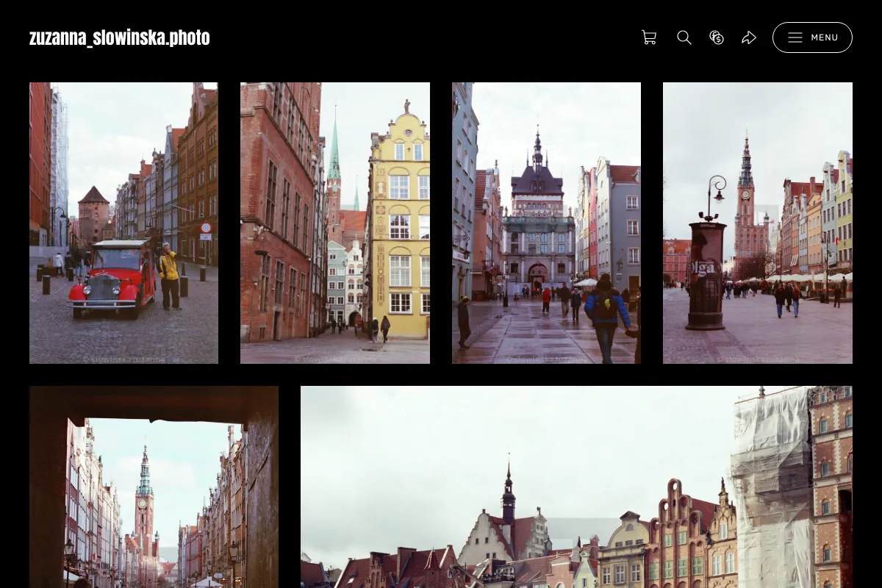Image resolution: width=882 pixels, height=588 pixels.
Task: Open the yellow ornate facade photo
Action: click(x=335, y=223)
